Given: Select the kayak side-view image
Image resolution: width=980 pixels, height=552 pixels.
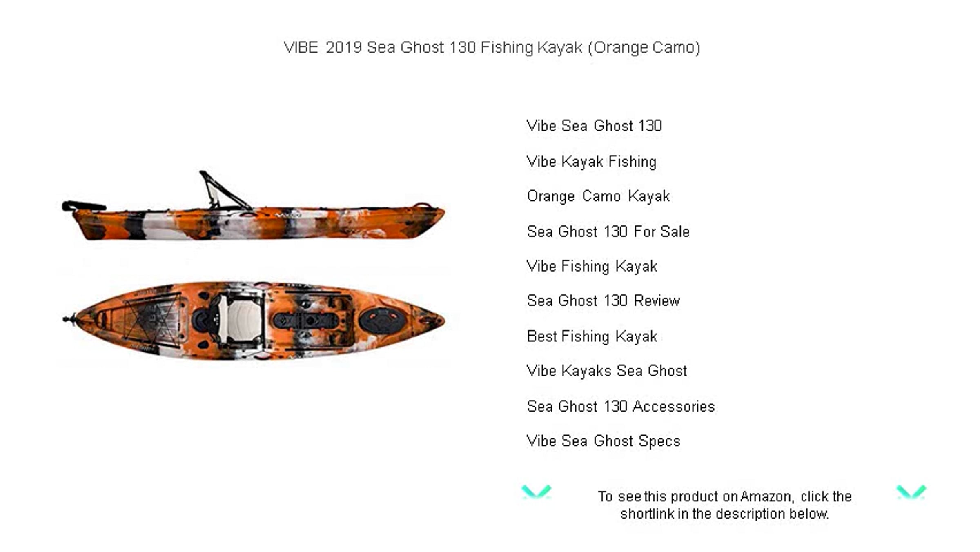Looking at the screenshot, I should tap(253, 206).
